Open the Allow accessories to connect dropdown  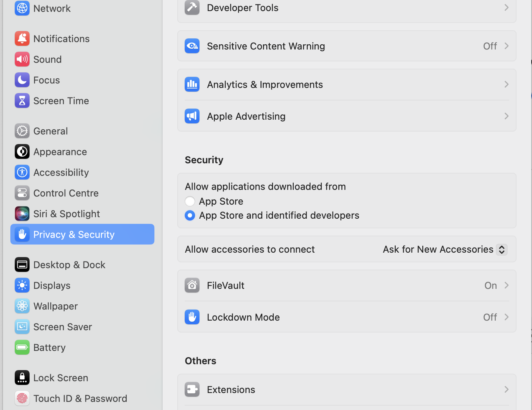tap(501, 249)
